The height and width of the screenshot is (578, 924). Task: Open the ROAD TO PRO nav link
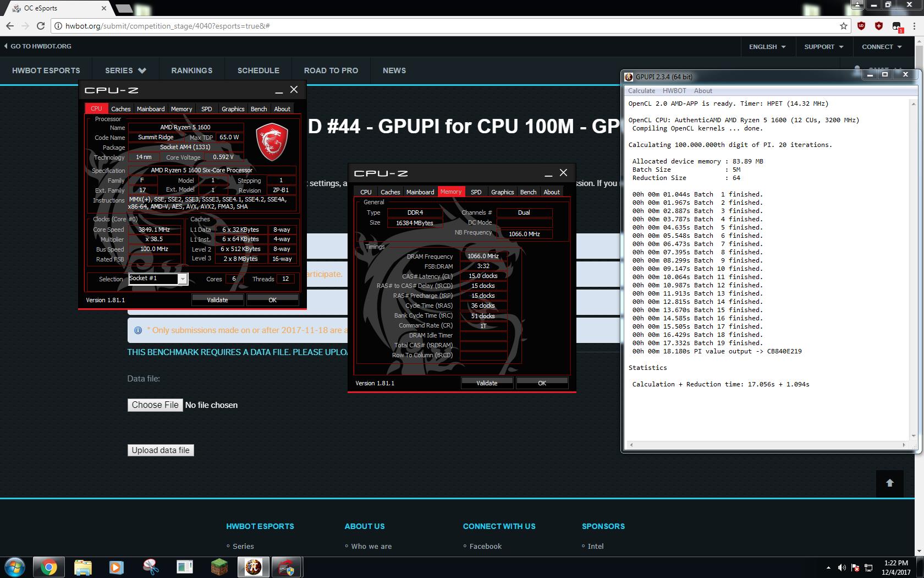point(331,70)
